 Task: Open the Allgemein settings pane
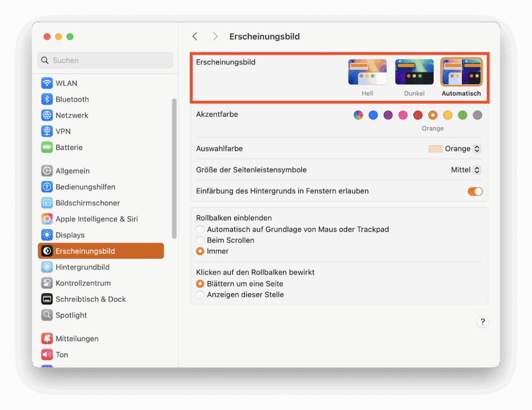point(101,171)
